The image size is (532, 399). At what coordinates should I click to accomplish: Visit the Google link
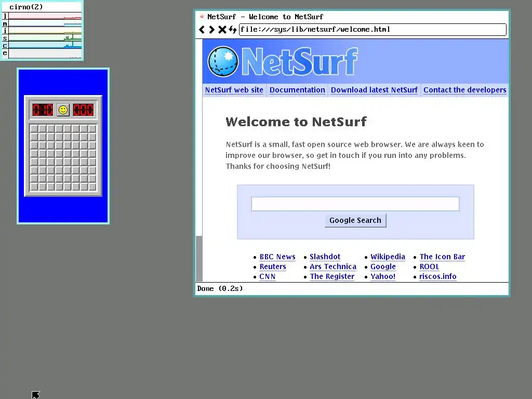[x=383, y=267]
